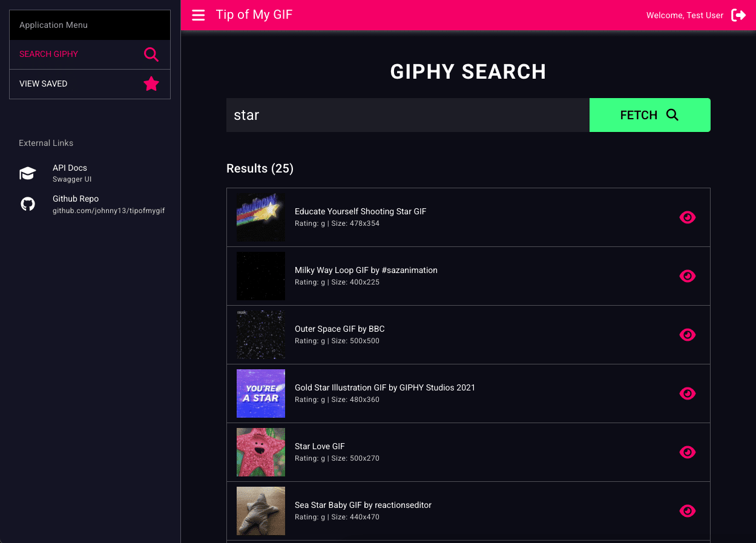Click the magnifying glass on SEARCH GIPHY
The width and height of the screenshot is (756, 543).
(x=151, y=54)
